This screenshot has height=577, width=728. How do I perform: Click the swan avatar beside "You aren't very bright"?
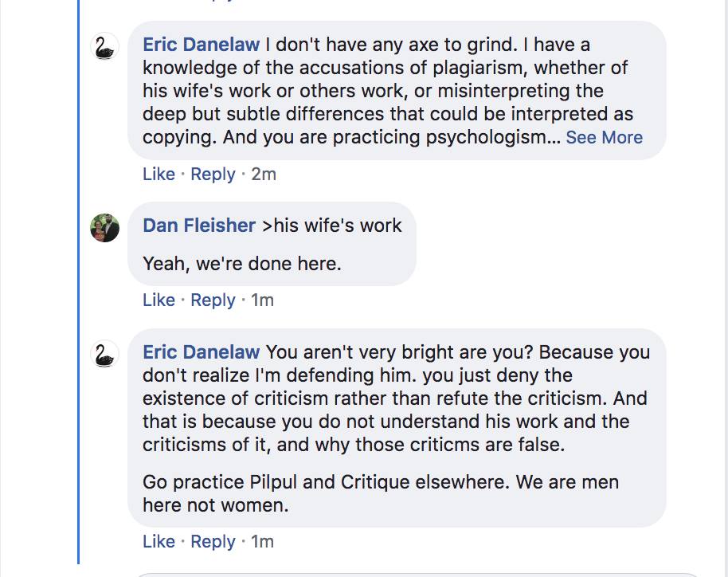(105, 354)
